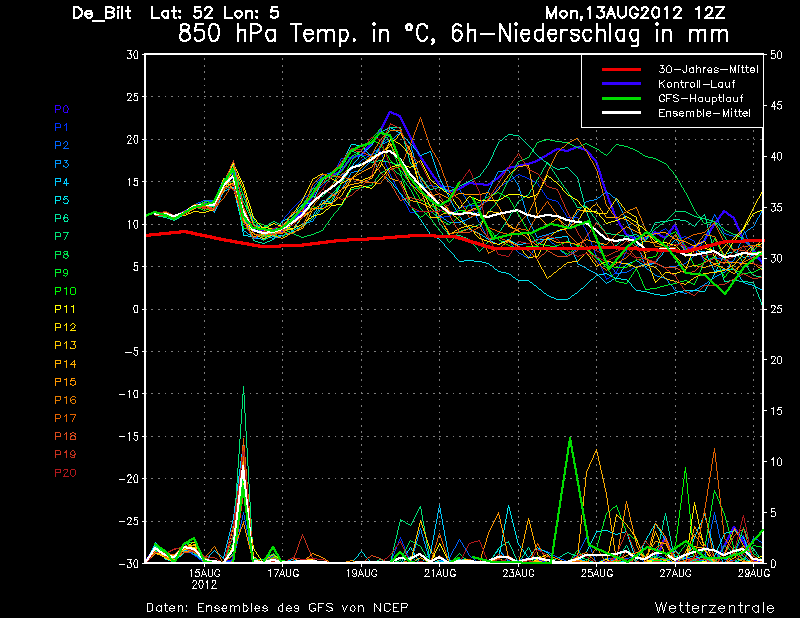This screenshot has width=800, height=618.
Task: Click the Kontroll-Lauf legend text
Action: click(x=696, y=84)
